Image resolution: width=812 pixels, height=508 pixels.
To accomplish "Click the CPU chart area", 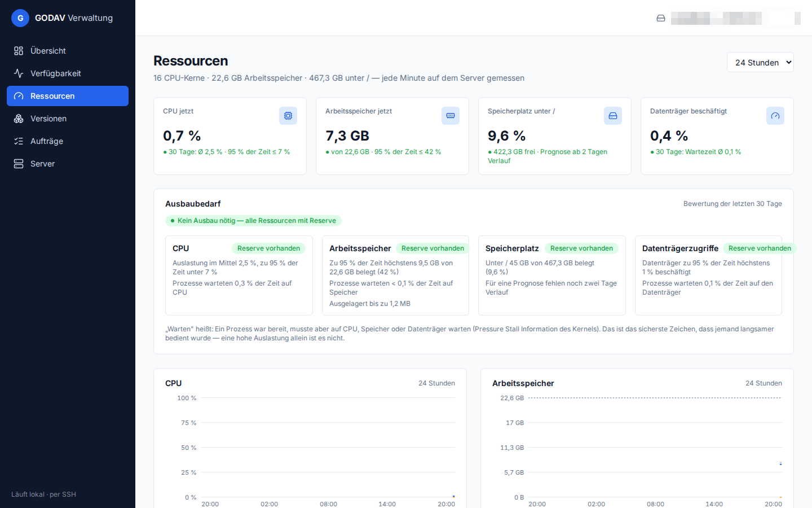I will click(x=328, y=448).
